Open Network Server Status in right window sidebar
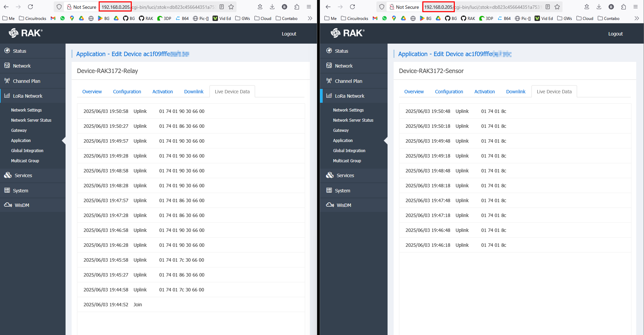Viewport: 644px width, 335px height. [x=353, y=120]
